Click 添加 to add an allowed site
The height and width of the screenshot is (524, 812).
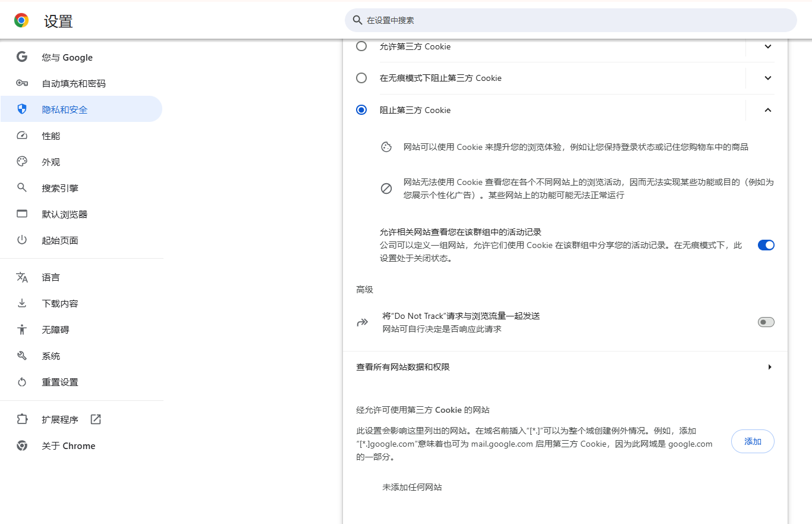click(x=753, y=441)
